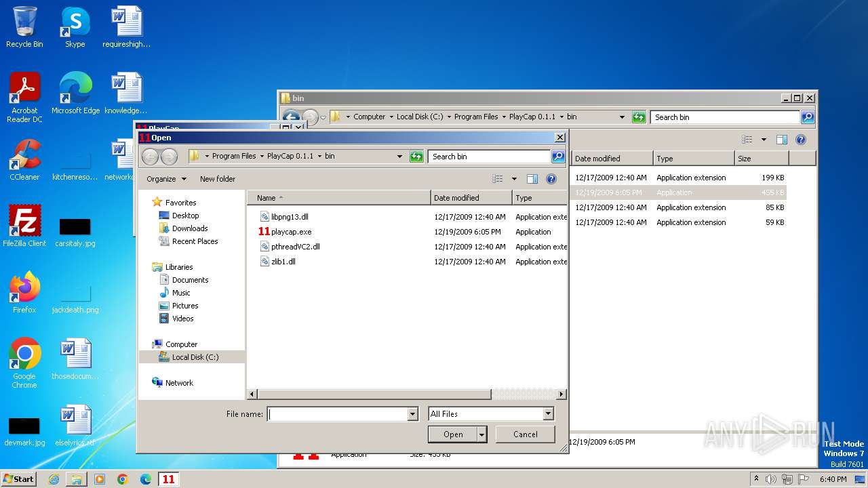Select Downloads under Favorites

click(190, 228)
